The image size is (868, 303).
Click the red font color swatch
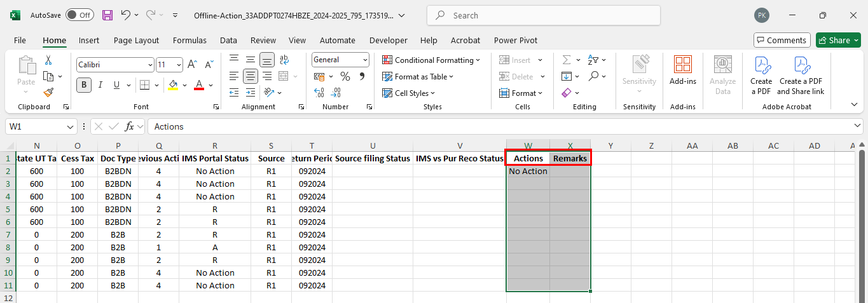[x=198, y=85]
